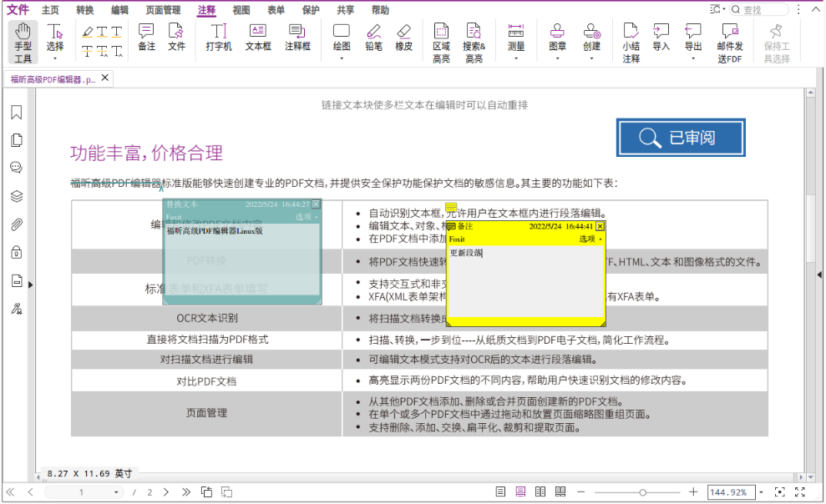Screen dimensions: 826x504
Task: Switch to the 视图 ribbon tab
Action: 243,10
